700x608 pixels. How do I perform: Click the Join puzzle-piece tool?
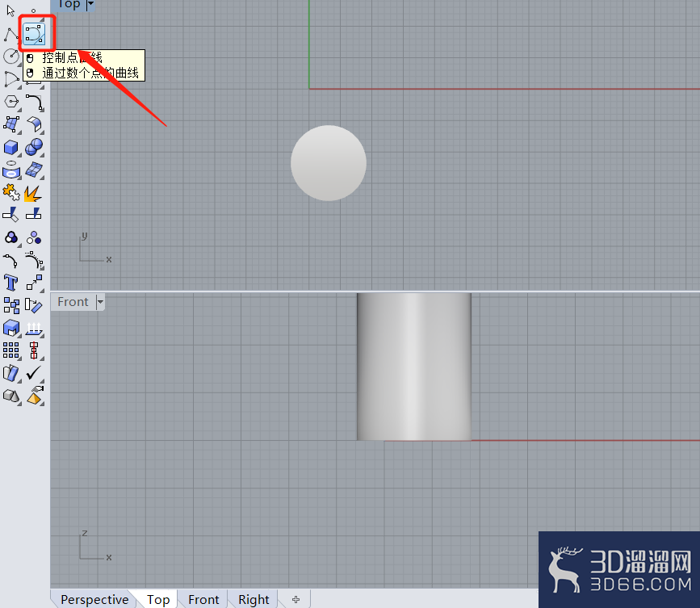(x=10, y=192)
